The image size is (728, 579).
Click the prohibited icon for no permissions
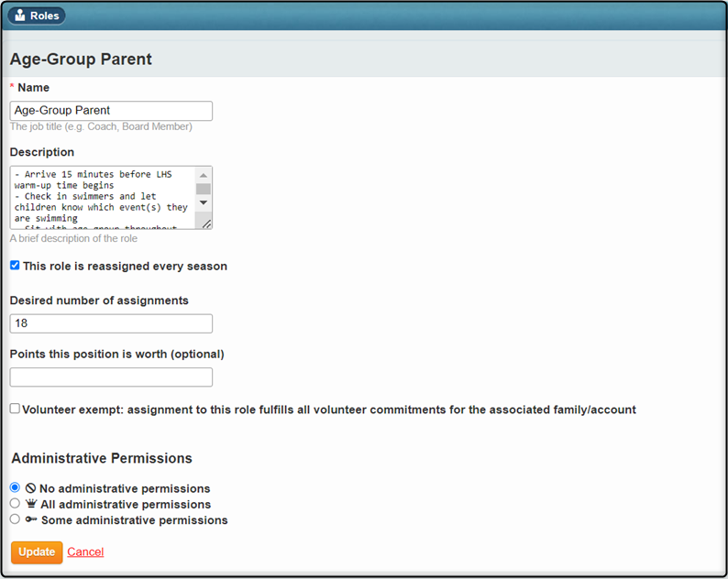tap(30, 488)
